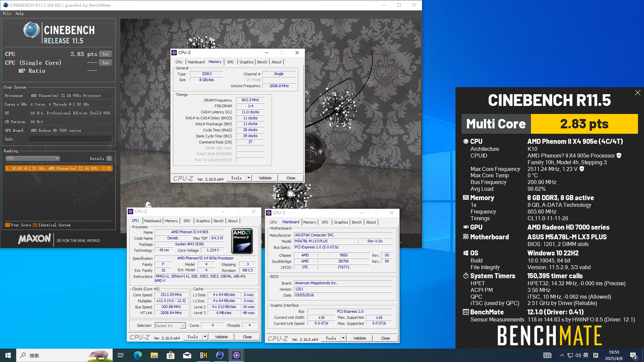
Task: Expand Tools dropdown arrow in CPU tab window
Action: (x=205, y=337)
